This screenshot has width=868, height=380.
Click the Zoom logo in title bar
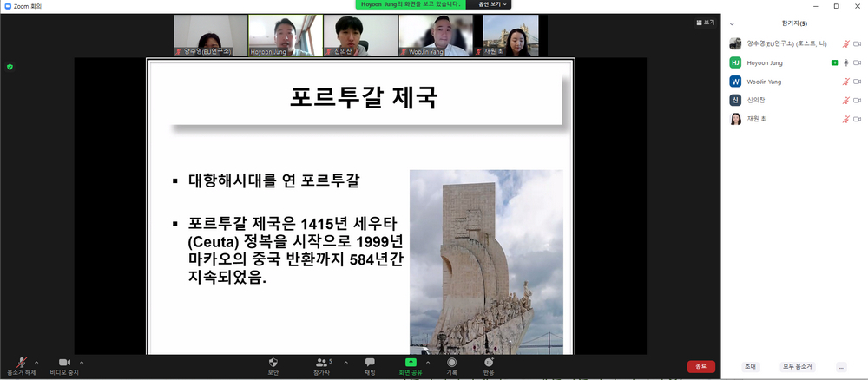click(8, 6)
